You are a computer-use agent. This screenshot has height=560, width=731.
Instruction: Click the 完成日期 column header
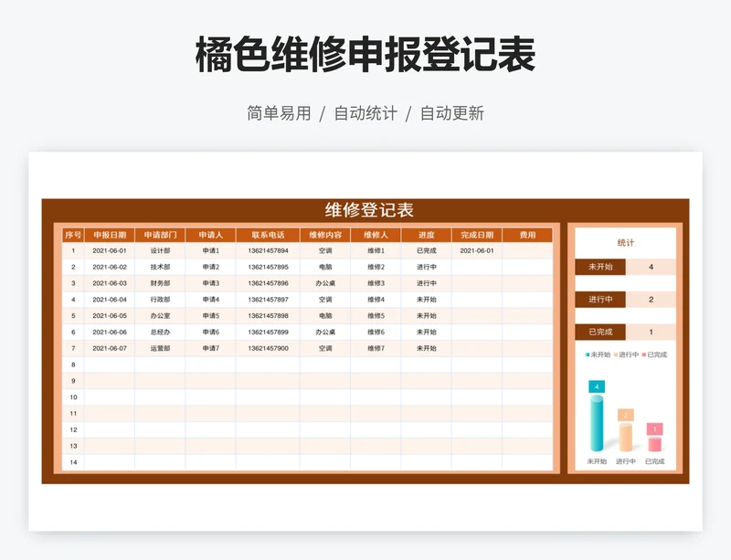(x=476, y=235)
